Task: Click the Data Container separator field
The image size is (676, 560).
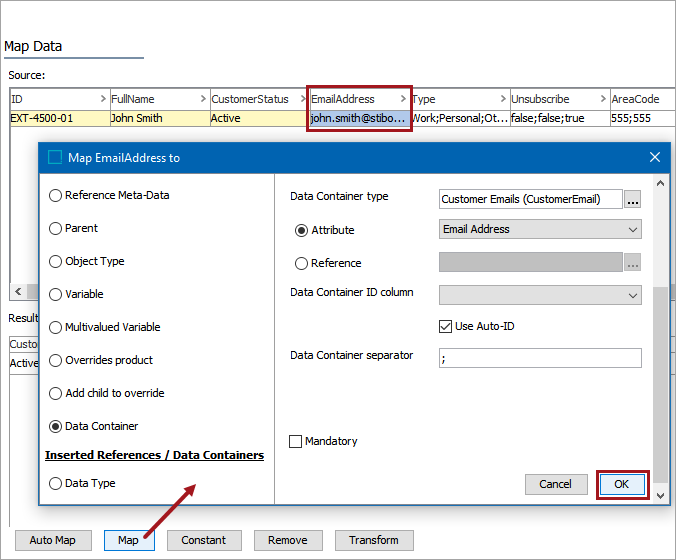Action: coord(540,358)
